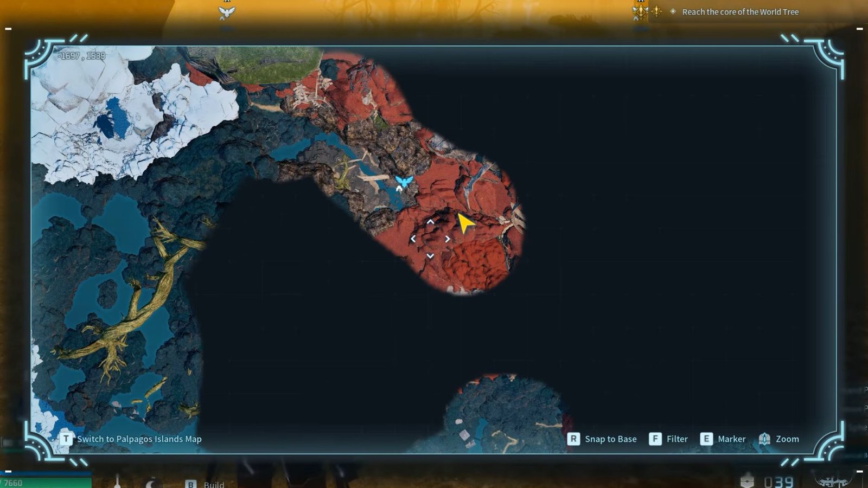This screenshot has width=868, height=488.
Task: Click the E key icon
Action: coord(706,439)
